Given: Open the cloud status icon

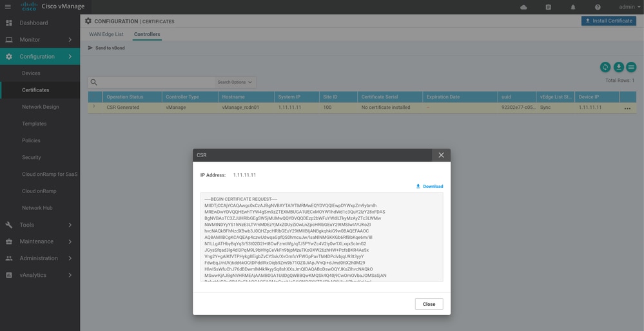Looking at the screenshot, I should (523, 7).
